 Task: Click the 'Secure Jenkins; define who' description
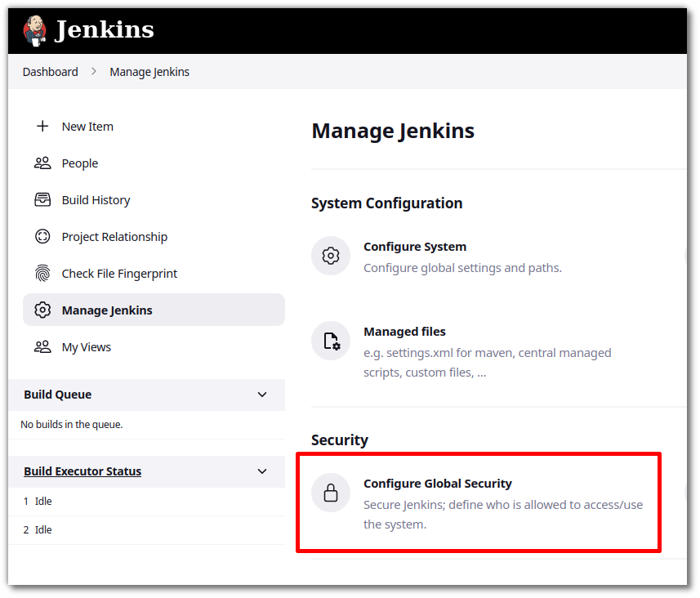click(503, 515)
